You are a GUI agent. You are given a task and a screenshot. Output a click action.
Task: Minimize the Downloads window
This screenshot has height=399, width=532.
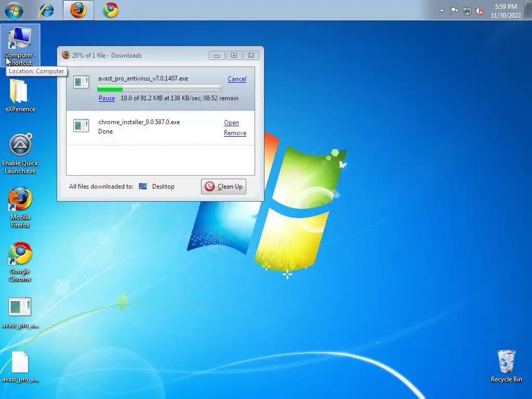coord(217,55)
